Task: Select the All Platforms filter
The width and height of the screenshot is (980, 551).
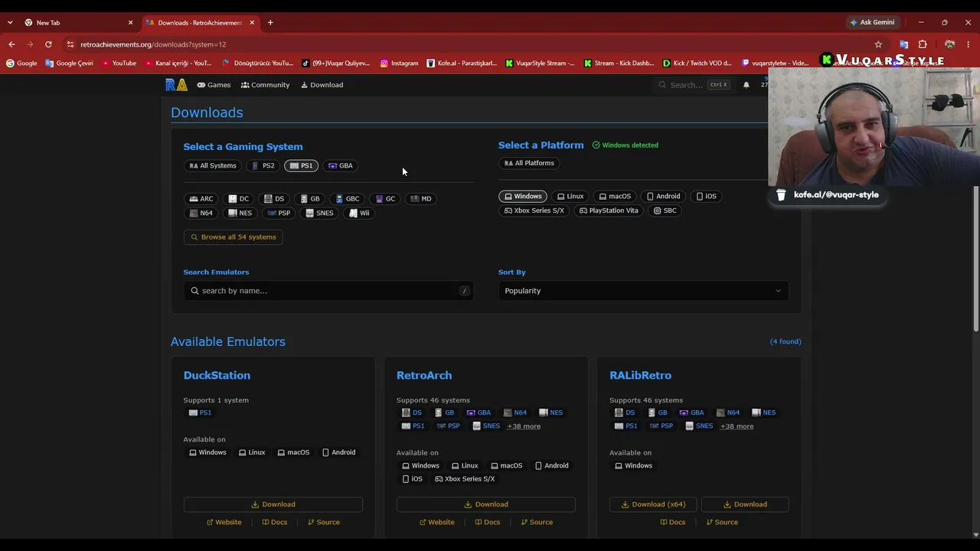Action: pyautogui.click(x=529, y=163)
